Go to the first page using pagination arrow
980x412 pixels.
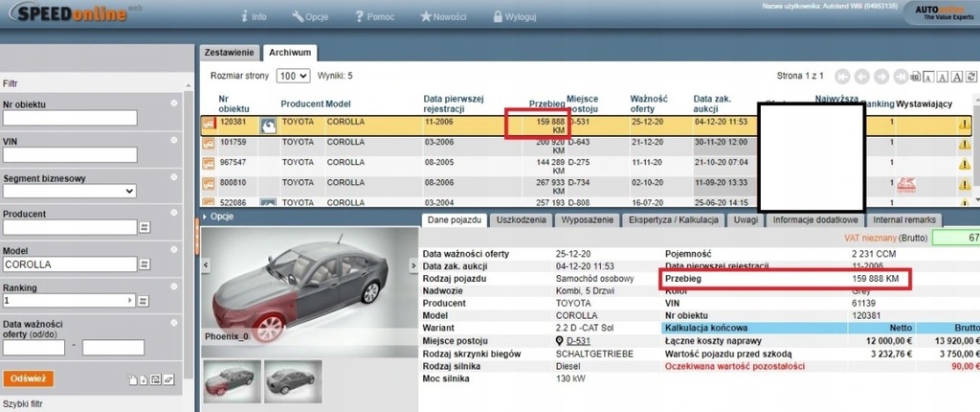point(842,76)
